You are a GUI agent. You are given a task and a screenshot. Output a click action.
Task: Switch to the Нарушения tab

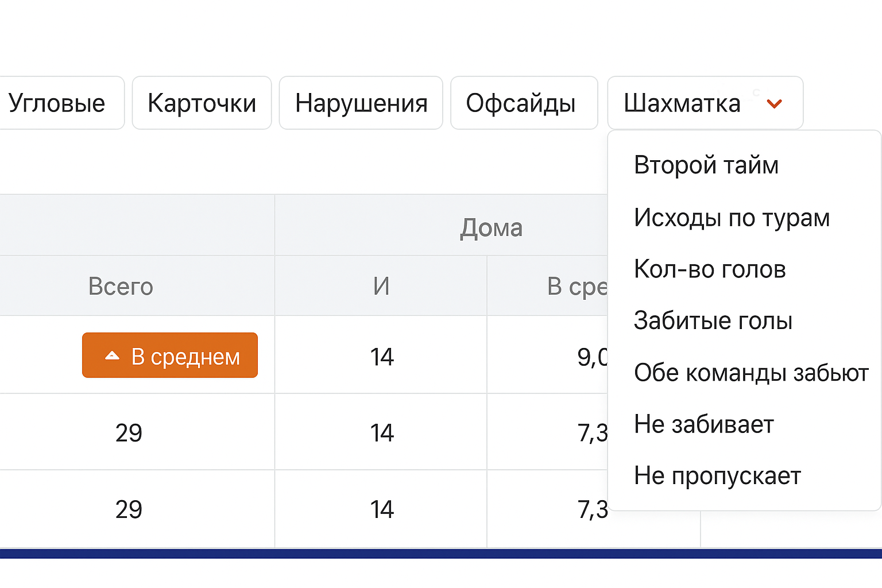click(x=361, y=103)
